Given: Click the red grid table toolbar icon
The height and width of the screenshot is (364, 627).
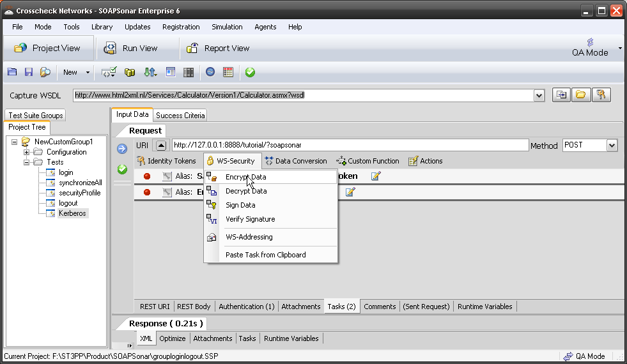Looking at the screenshot, I should click(228, 72).
